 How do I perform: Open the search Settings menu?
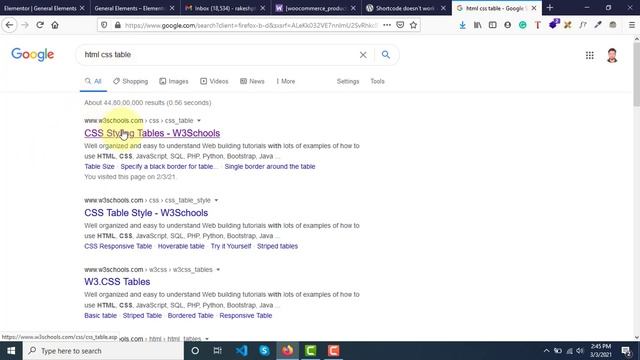click(348, 81)
